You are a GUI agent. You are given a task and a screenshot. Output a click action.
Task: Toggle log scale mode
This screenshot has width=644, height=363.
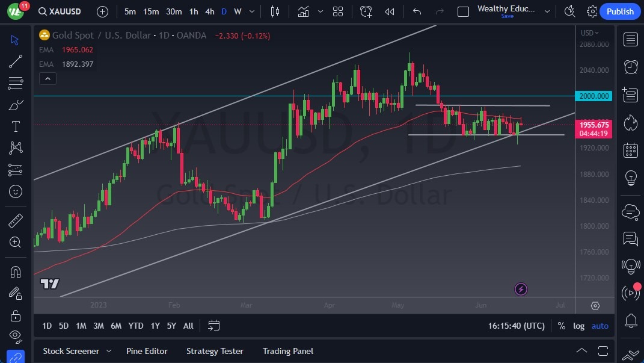tap(578, 326)
